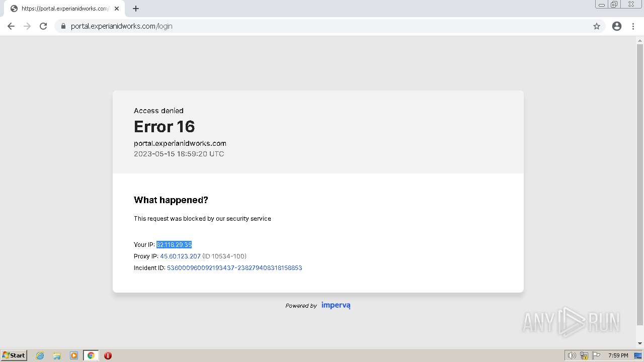The width and height of the screenshot is (644, 362).
Task: Reload the page with refresh icon
Action: point(43,26)
